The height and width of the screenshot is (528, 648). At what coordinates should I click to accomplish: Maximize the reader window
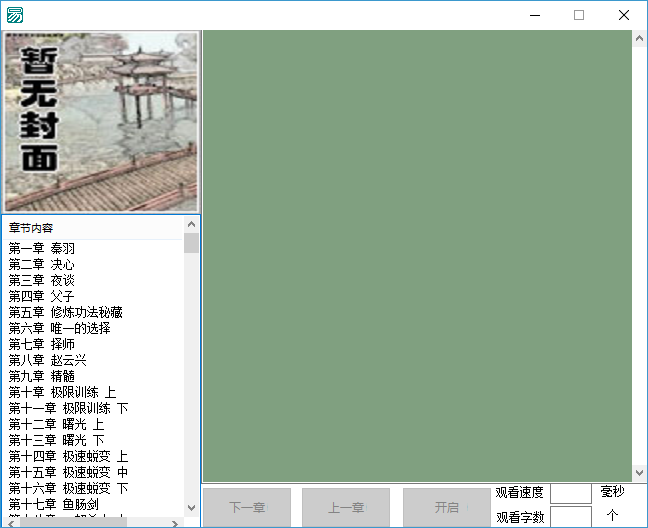(x=578, y=15)
